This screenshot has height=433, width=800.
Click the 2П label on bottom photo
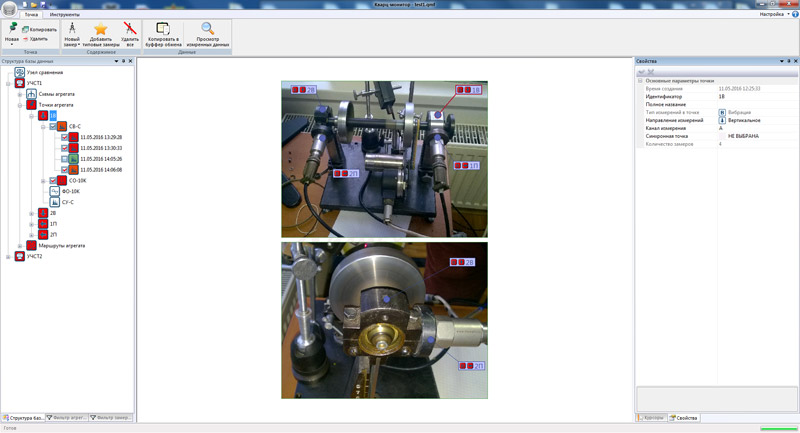471,366
